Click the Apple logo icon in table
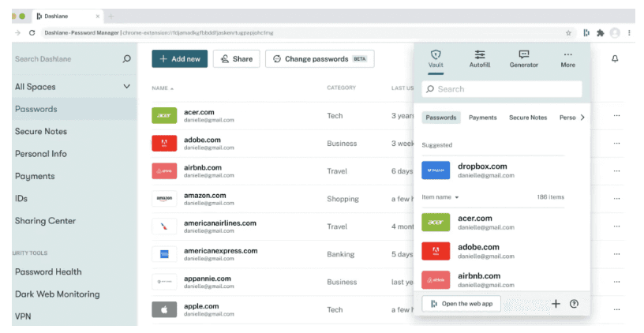Viewport: 644px width, 333px height. coord(164,309)
